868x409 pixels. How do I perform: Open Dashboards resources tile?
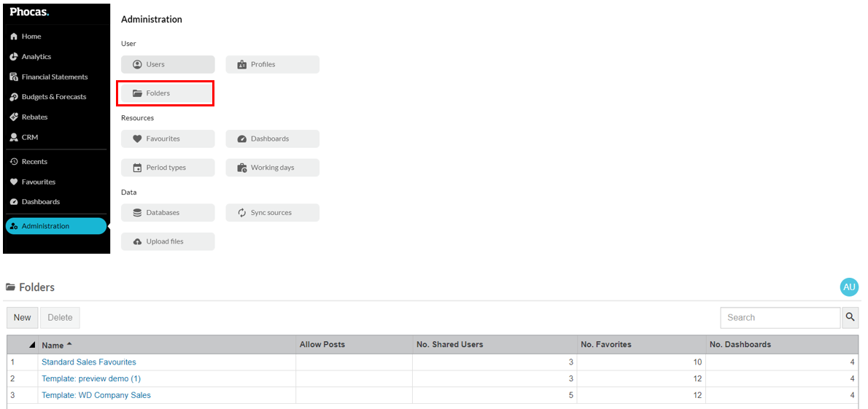(272, 139)
